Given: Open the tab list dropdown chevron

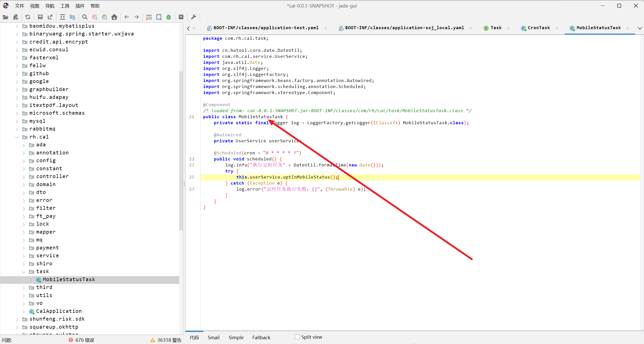Looking at the screenshot, I should click(x=639, y=28).
